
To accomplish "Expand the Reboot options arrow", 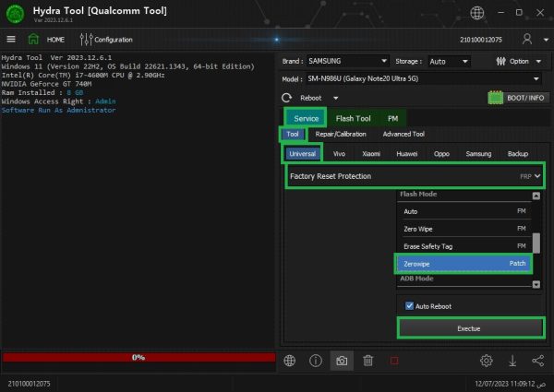I will point(336,98).
